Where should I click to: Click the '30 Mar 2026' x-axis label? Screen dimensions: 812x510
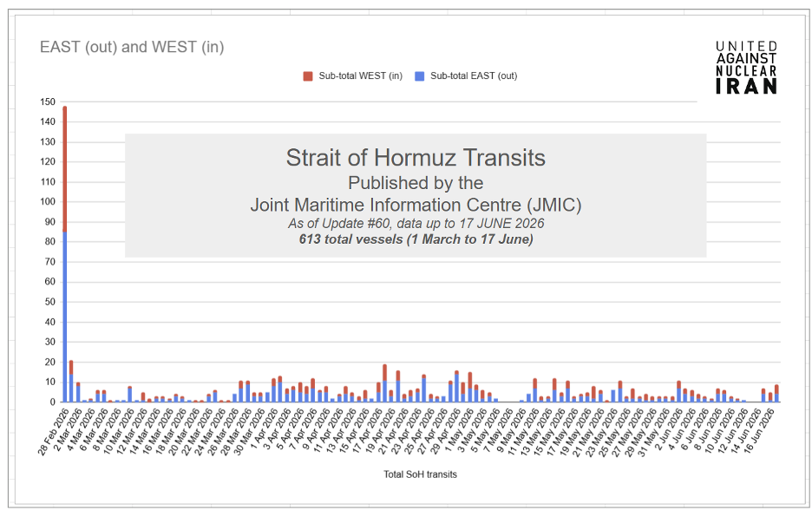click(x=248, y=431)
